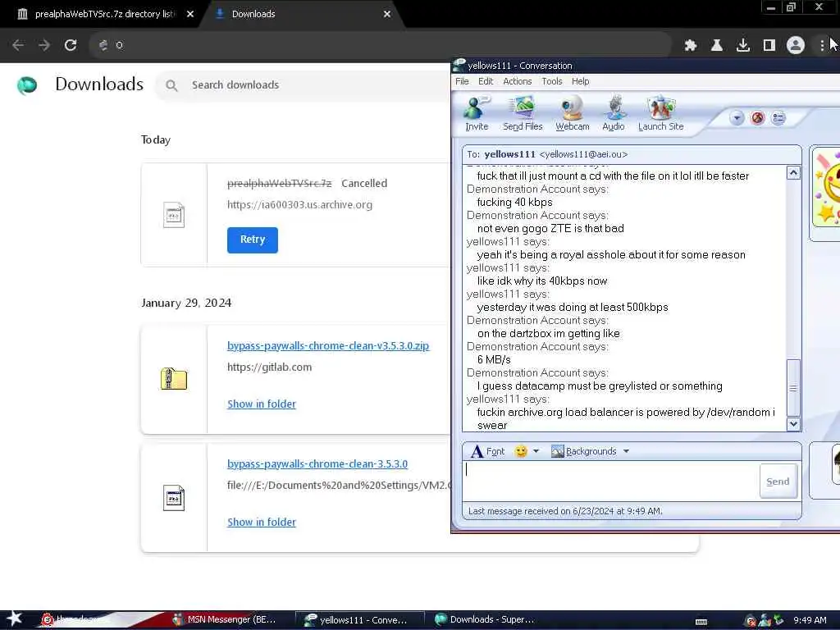Click the keyboard icon in the system tray
Image resolution: width=840 pixels, height=630 pixels.
[x=701, y=622]
